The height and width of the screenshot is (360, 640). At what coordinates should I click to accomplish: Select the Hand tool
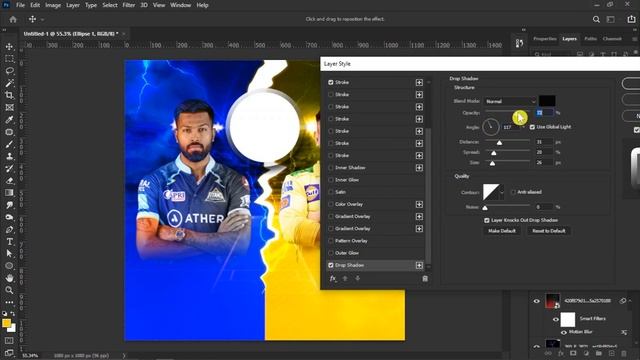tap(9, 278)
